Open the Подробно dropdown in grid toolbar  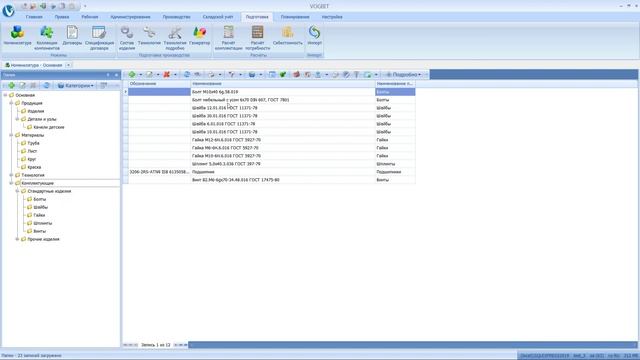tap(403, 74)
